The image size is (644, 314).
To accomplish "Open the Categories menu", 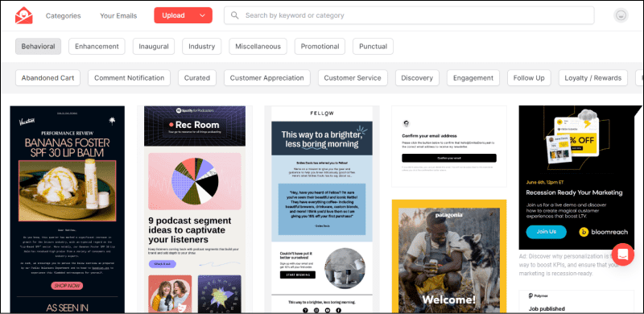I will coord(64,15).
